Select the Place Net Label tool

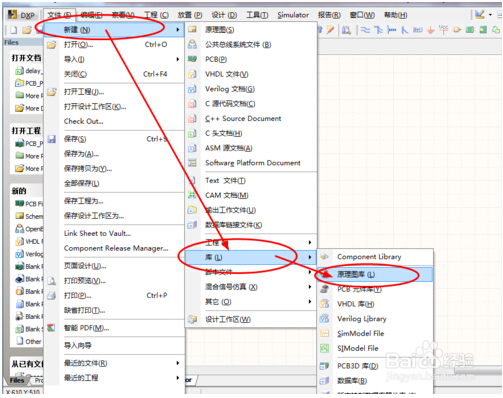pyautogui.click(x=417, y=30)
